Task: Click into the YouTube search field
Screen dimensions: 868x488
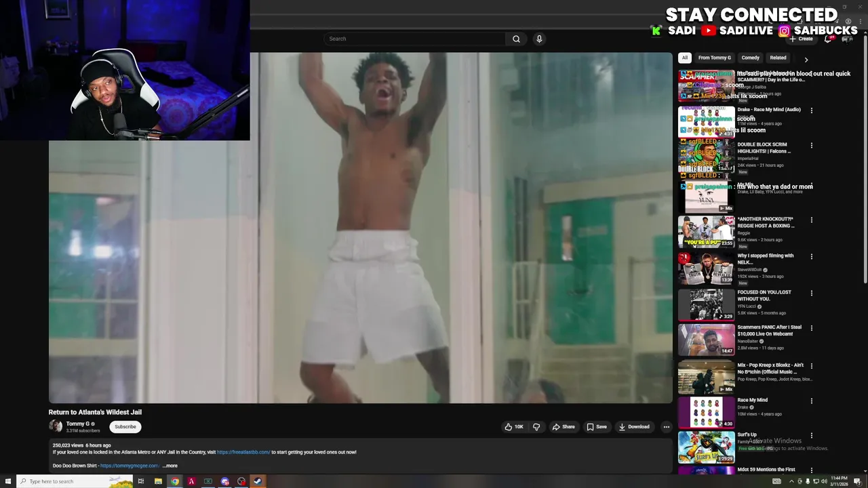Action: tap(414, 39)
